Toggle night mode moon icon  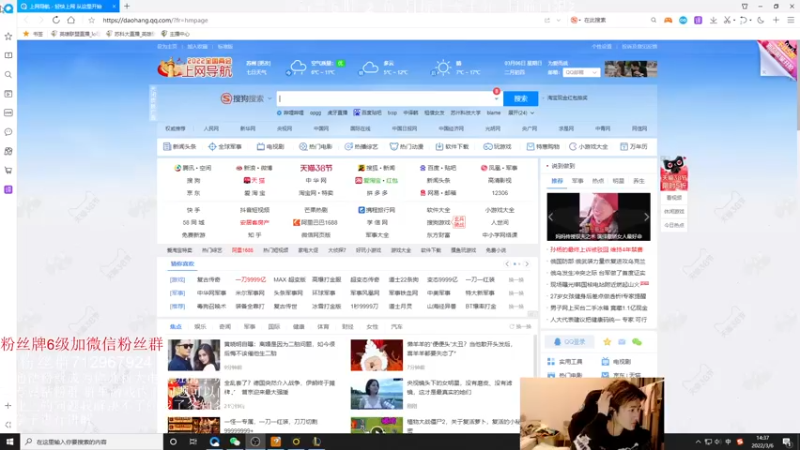click(761, 20)
